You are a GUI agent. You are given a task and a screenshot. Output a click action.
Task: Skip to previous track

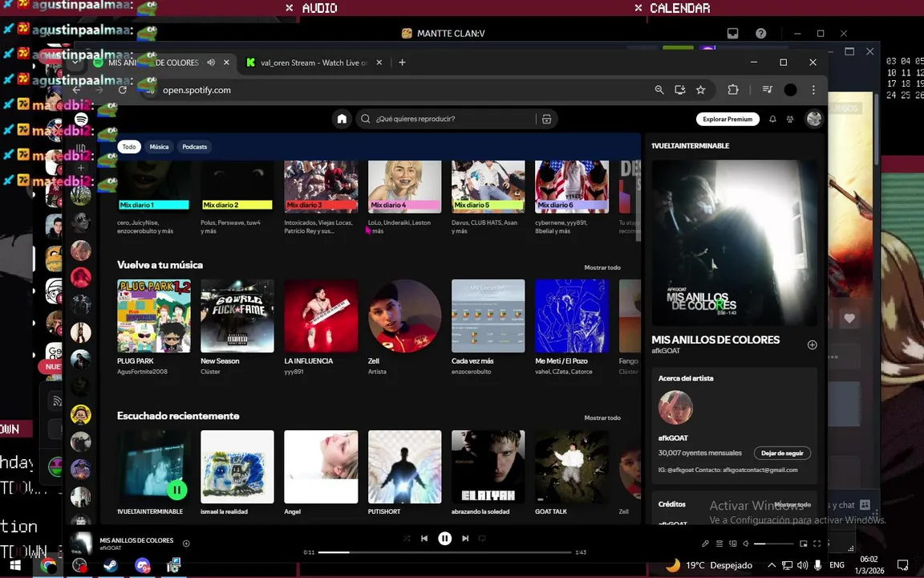coord(424,539)
